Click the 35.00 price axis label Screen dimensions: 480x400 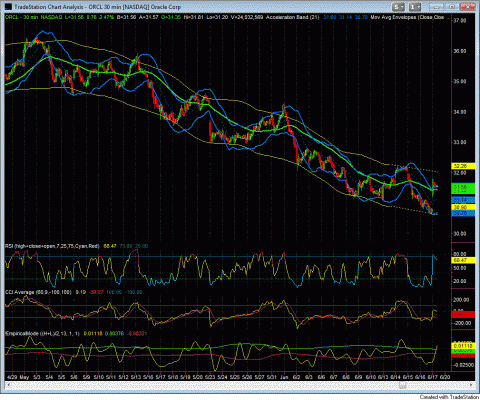pyautogui.click(x=460, y=81)
